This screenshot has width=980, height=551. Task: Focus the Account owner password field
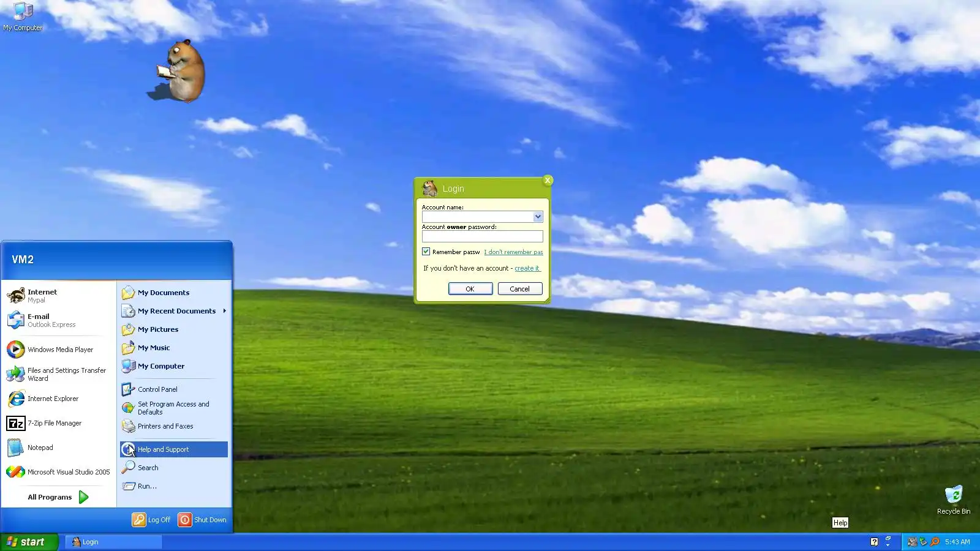coord(482,236)
